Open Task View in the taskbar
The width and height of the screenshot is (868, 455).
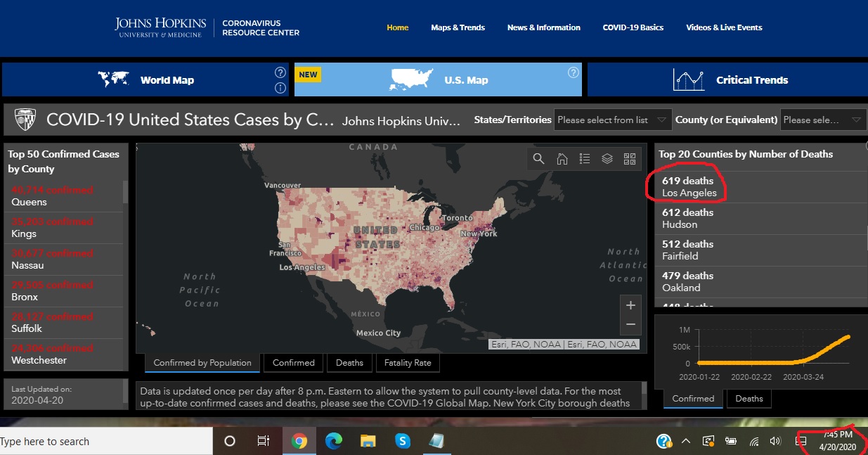264,441
